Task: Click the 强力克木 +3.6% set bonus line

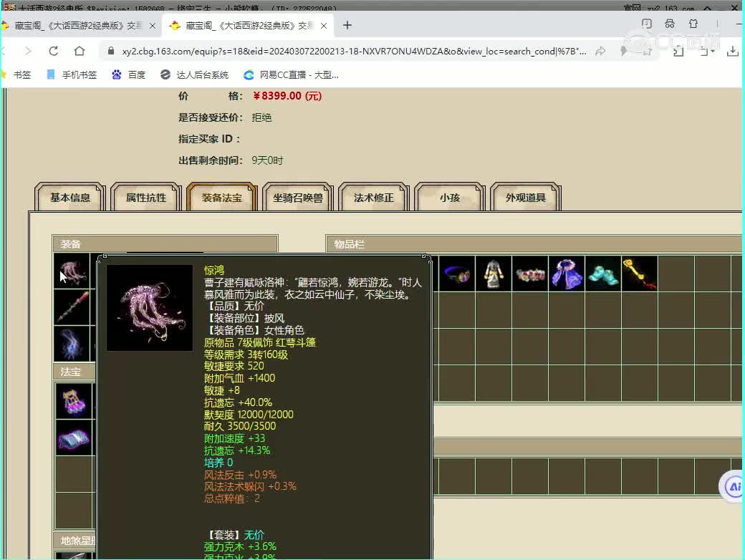Action: pos(240,546)
